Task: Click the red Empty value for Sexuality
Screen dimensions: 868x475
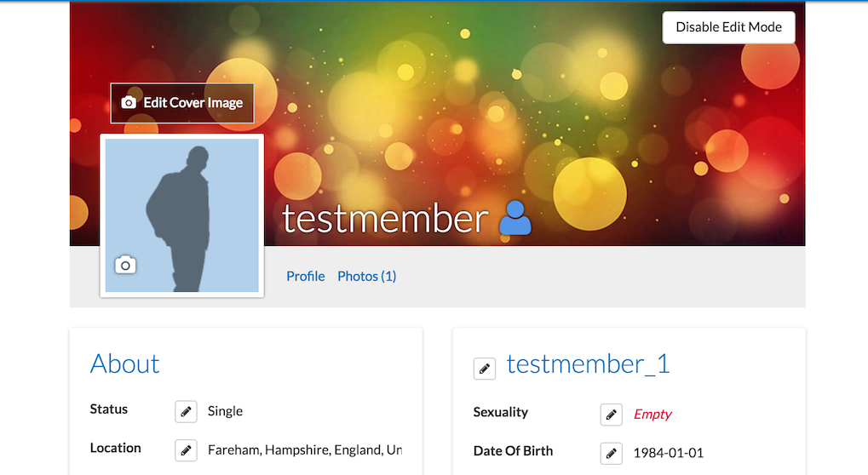Action: tap(652, 415)
